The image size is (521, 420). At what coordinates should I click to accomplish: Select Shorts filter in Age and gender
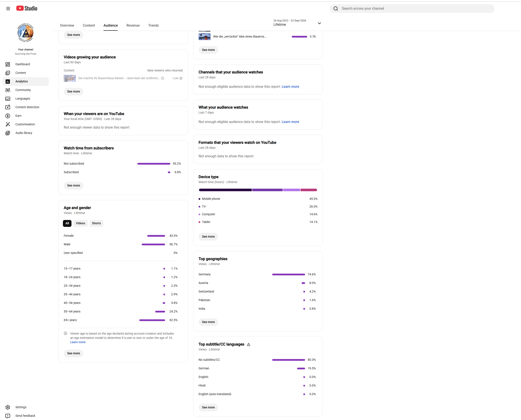[x=96, y=223]
